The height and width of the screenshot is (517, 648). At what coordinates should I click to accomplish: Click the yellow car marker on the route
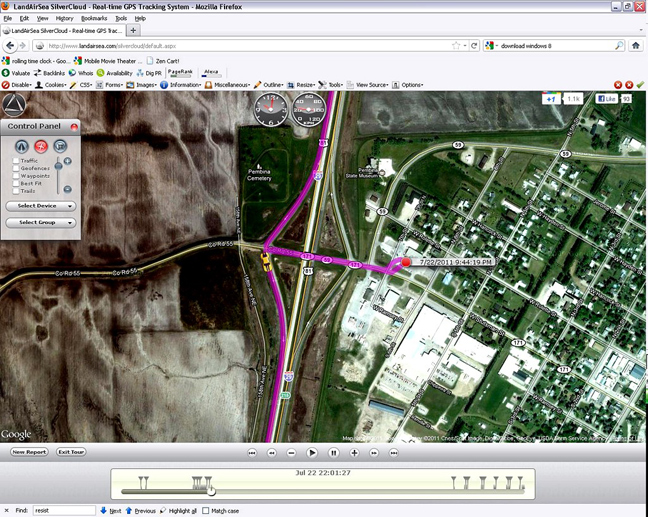click(x=265, y=262)
